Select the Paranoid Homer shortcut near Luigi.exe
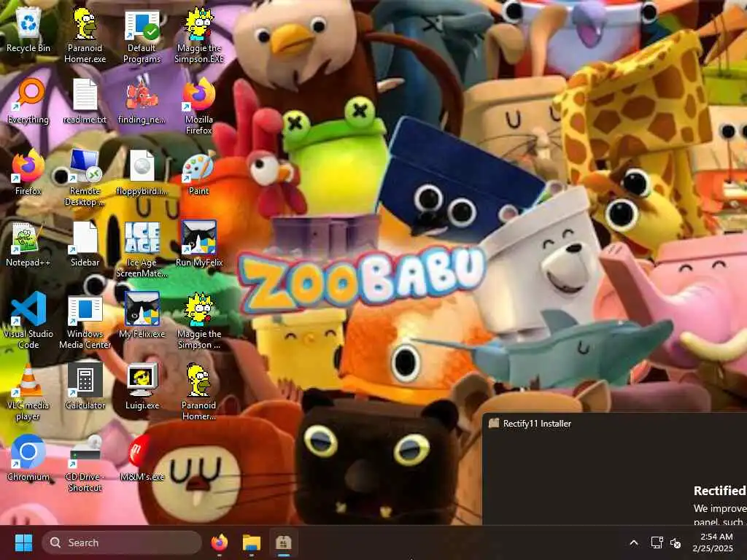The height and width of the screenshot is (560, 747). (x=198, y=392)
